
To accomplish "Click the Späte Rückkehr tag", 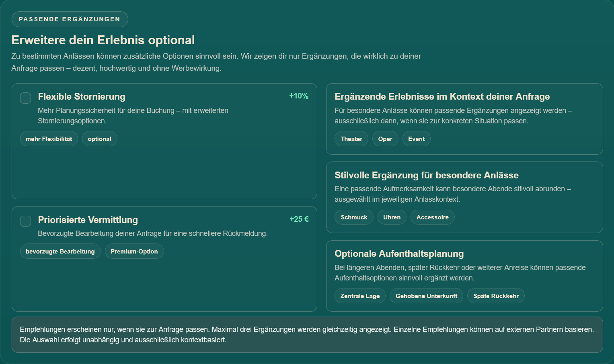I will [496, 296].
